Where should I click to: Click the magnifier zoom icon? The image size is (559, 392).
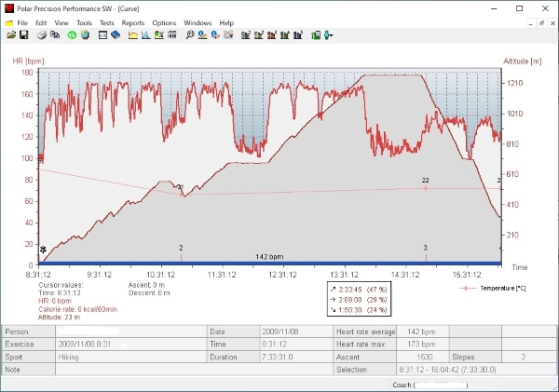tap(190, 35)
